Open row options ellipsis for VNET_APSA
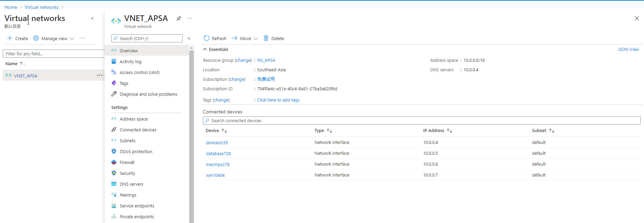 click(99, 75)
